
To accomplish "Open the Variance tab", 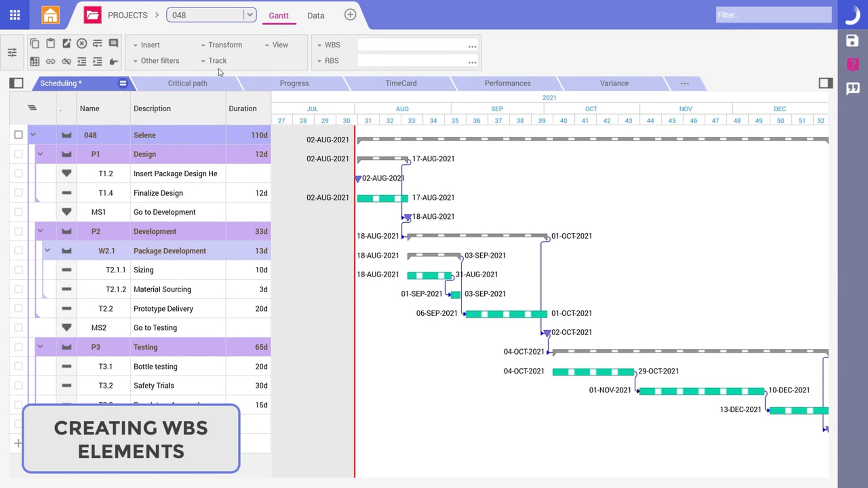I will (614, 83).
